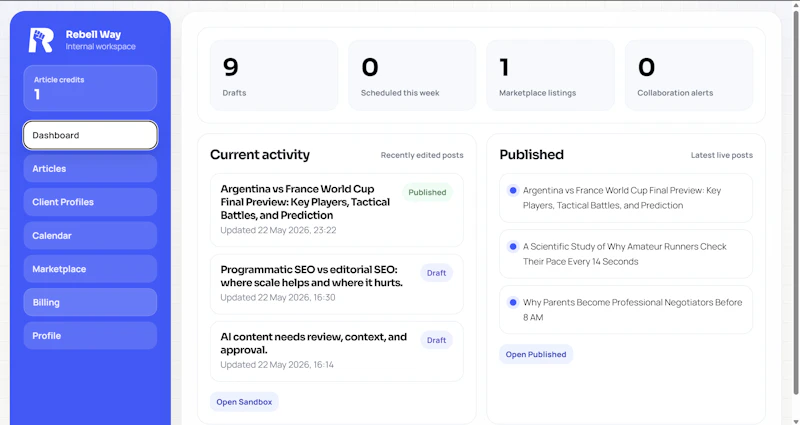800x425 pixels.
Task: Click the Latest live posts label
Action: pos(721,155)
